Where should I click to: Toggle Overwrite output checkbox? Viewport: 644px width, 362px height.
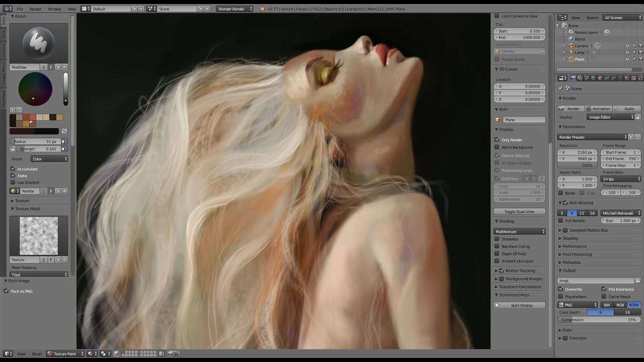561,289
